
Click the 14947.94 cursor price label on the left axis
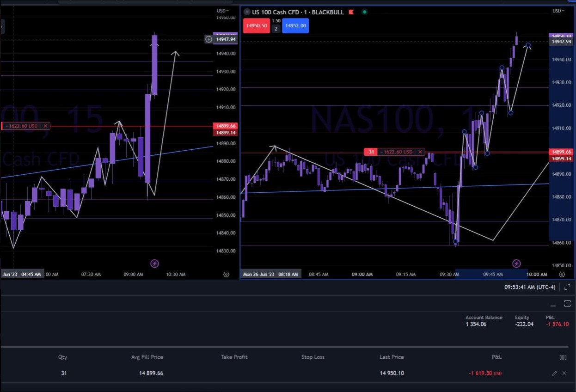226,39
